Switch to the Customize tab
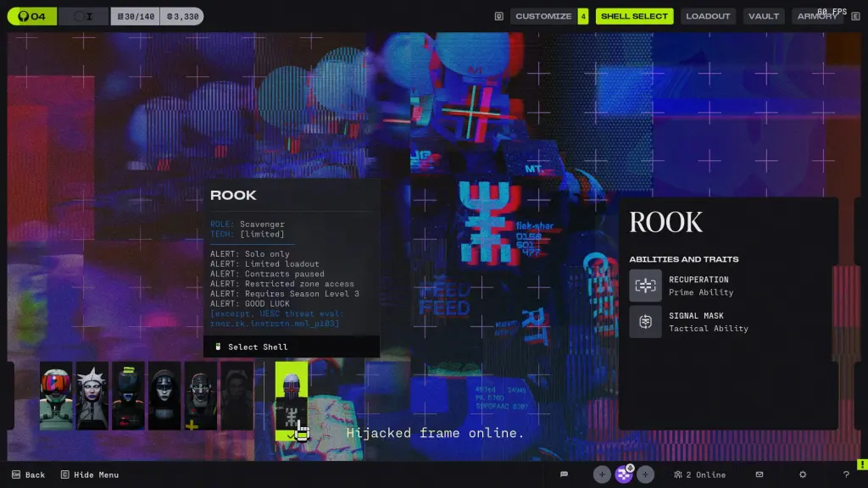 pyautogui.click(x=543, y=16)
